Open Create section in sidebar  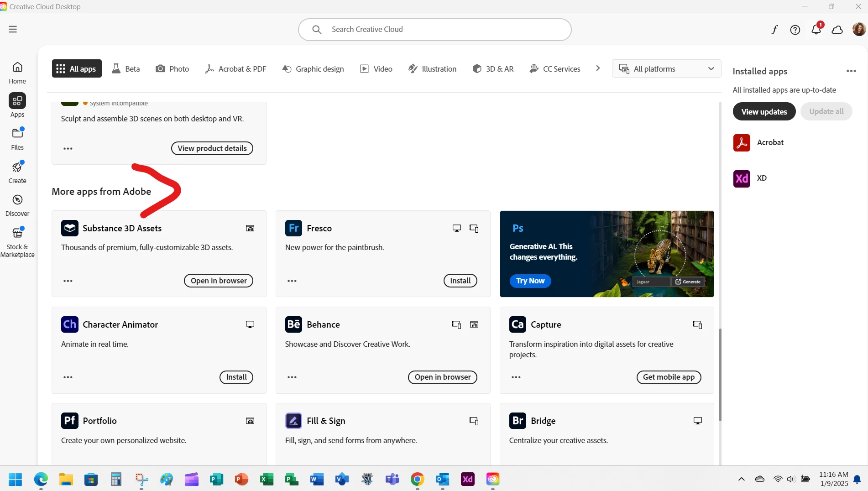coord(17,172)
